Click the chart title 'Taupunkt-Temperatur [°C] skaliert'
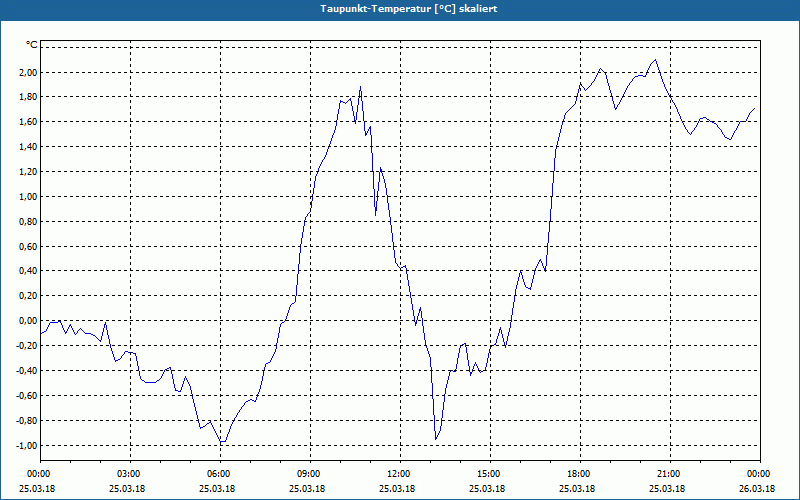This screenshot has width=800, height=500. click(409, 9)
